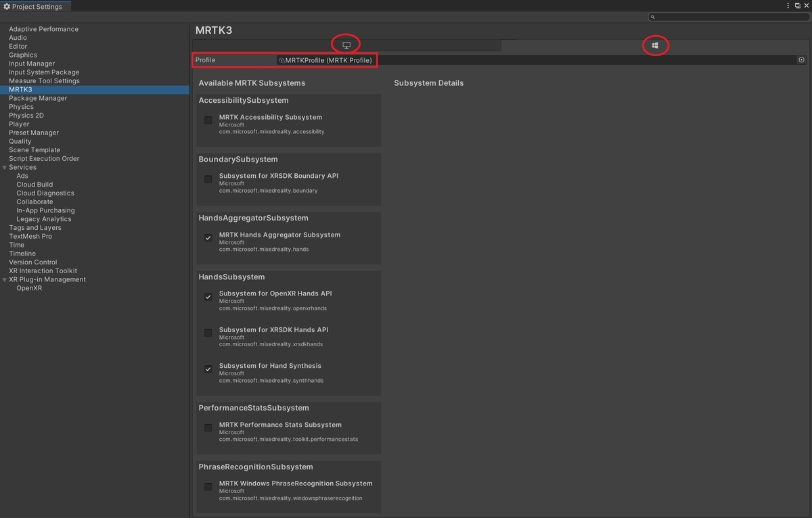Uncheck the MRTK Hands Aggregator Subsystem checkbox
The height and width of the screenshot is (518, 812).
click(208, 238)
